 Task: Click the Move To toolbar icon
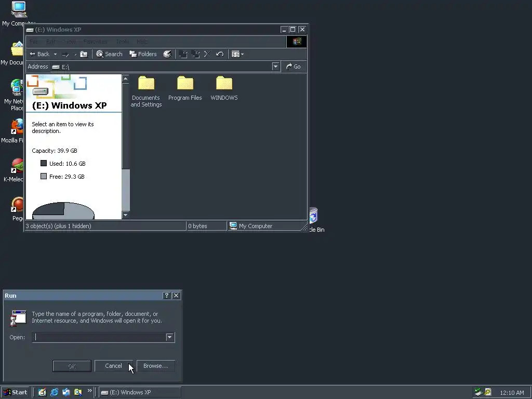pos(183,54)
